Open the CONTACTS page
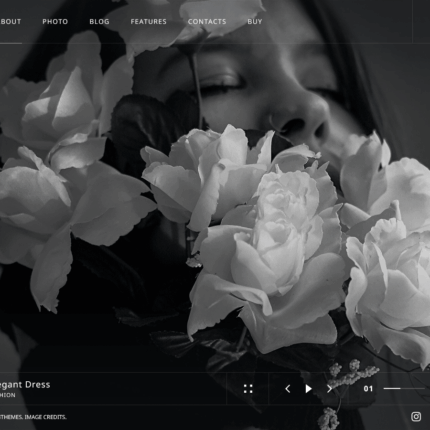The height and width of the screenshot is (430, 430). [207, 22]
